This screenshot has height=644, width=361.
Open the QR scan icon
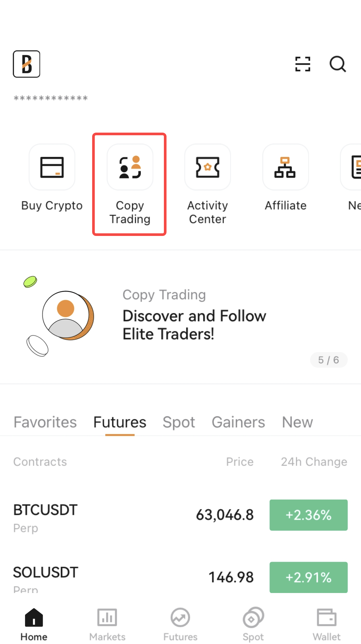coord(302,64)
